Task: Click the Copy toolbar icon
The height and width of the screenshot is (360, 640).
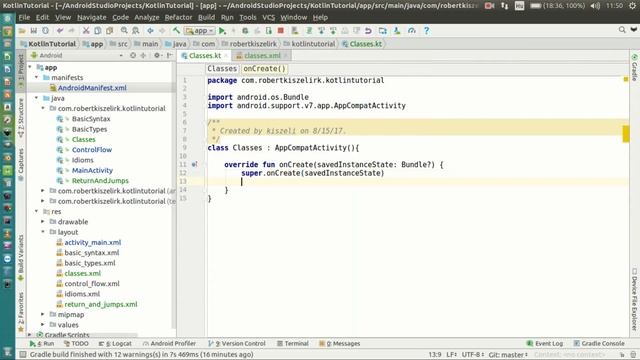Action: [98, 31]
